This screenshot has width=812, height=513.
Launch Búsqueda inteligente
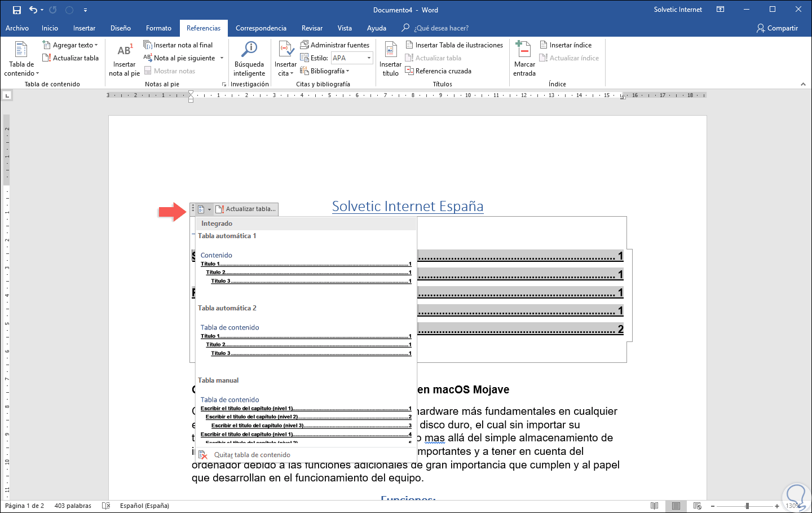click(x=249, y=59)
